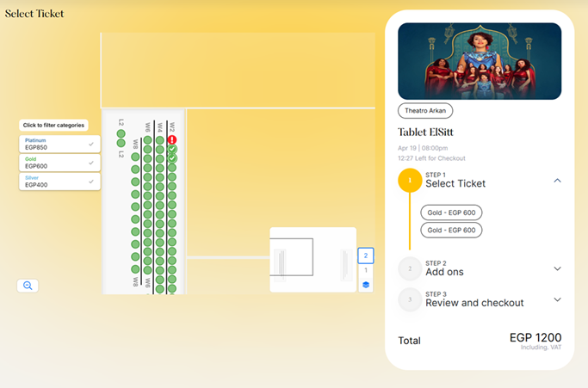Screen dimensions: 588x388
Task: Click the step 2 circle marker
Action: click(410, 268)
